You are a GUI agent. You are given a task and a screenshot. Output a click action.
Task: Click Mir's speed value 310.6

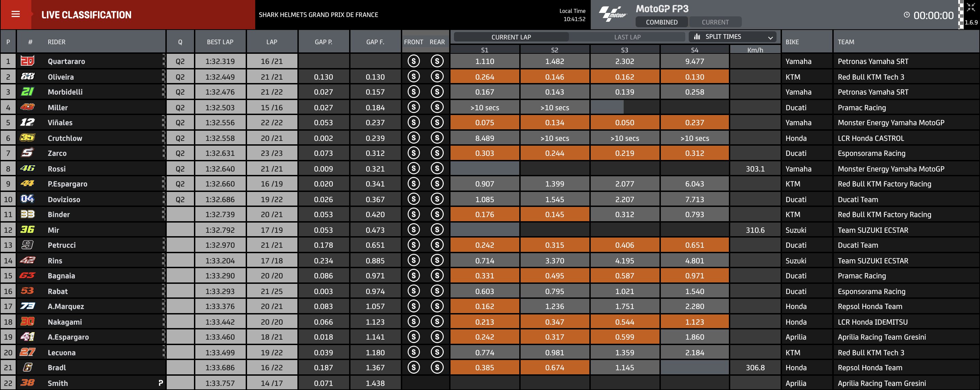tap(755, 230)
